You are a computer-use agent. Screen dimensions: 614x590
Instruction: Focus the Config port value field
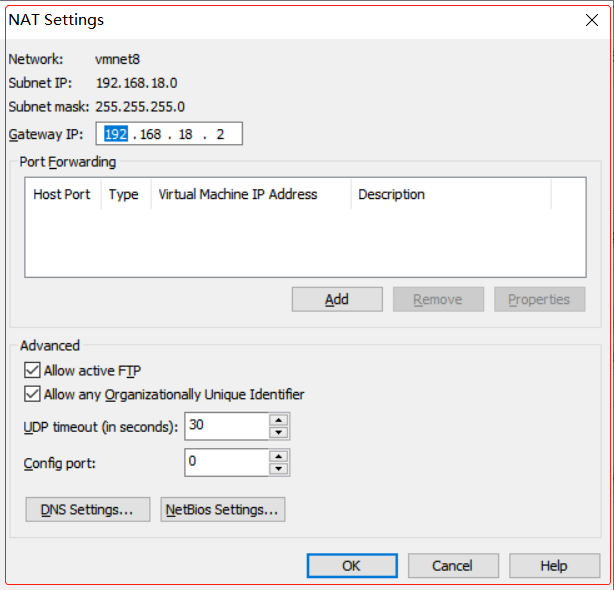226,462
